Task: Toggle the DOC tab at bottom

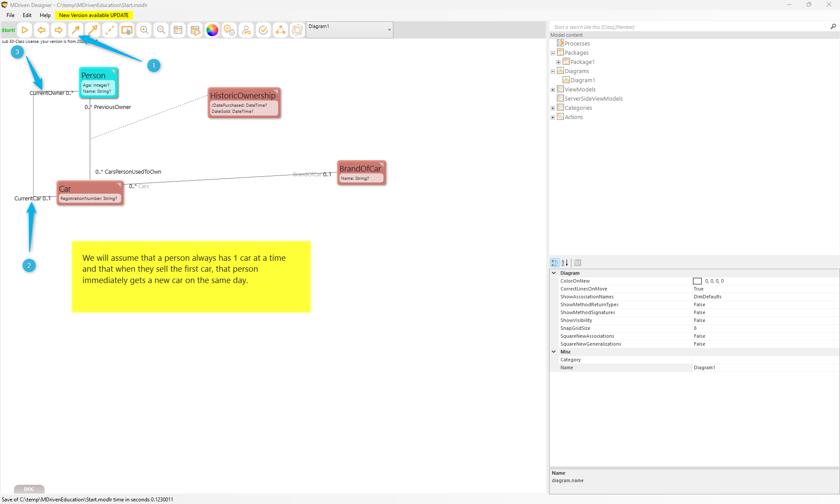Action: pos(29,489)
